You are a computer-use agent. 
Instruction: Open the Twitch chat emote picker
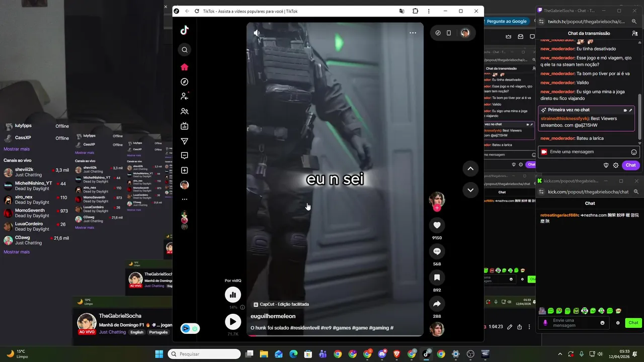coord(634,152)
